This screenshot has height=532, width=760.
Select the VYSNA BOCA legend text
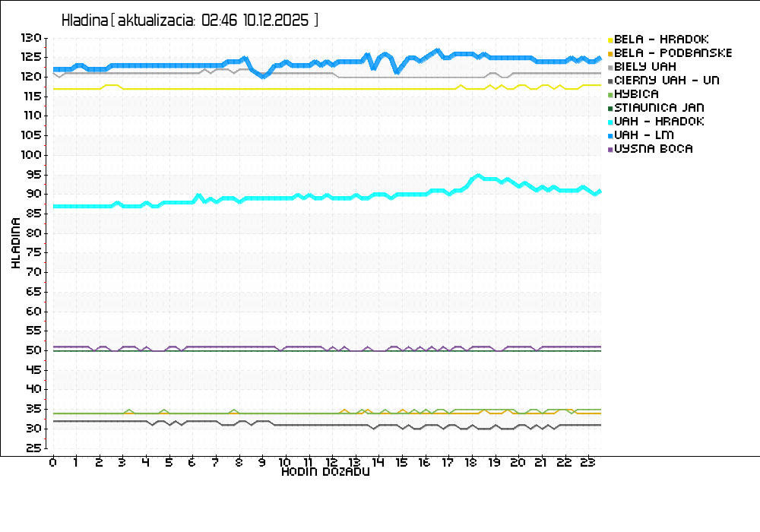654,149
